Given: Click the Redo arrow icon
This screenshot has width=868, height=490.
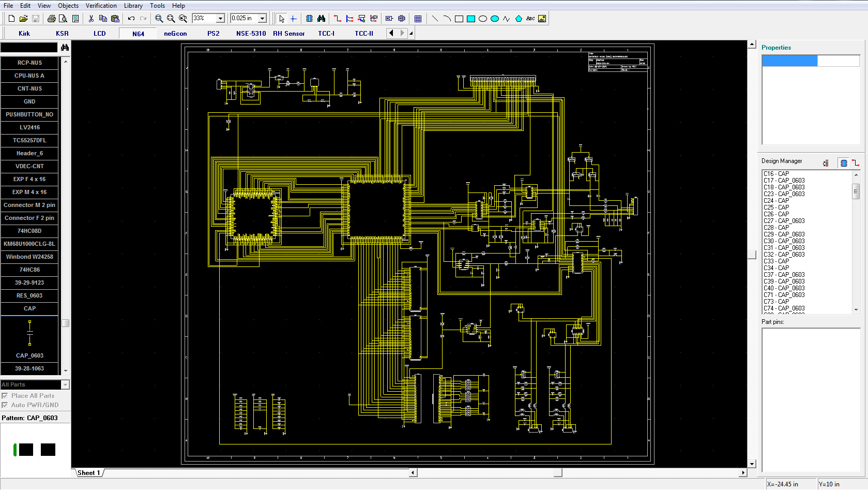Looking at the screenshot, I should (x=143, y=19).
